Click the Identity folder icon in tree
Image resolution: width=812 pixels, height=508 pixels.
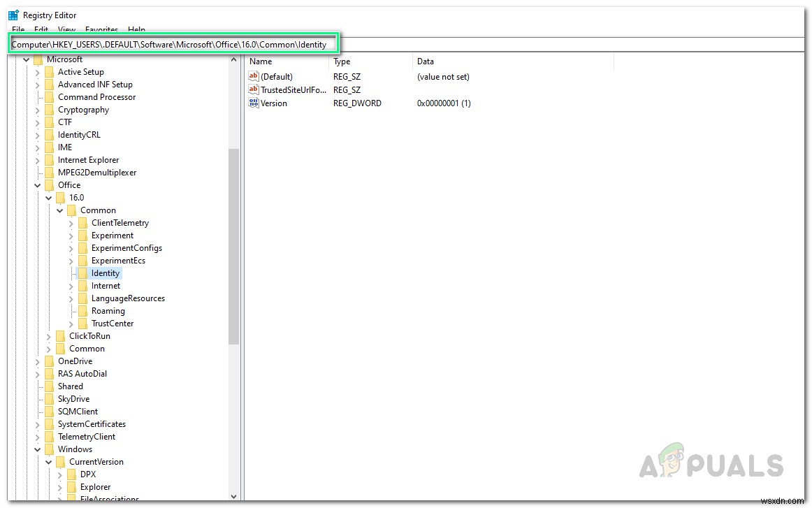(83, 273)
